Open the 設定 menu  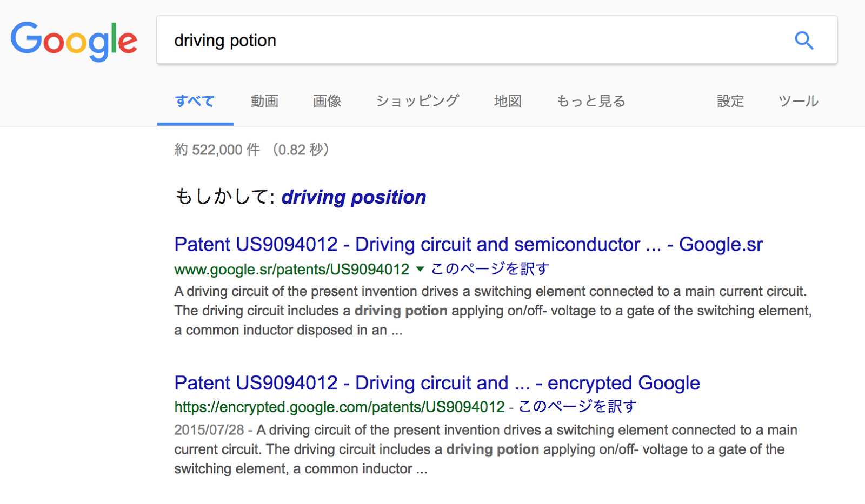730,101
